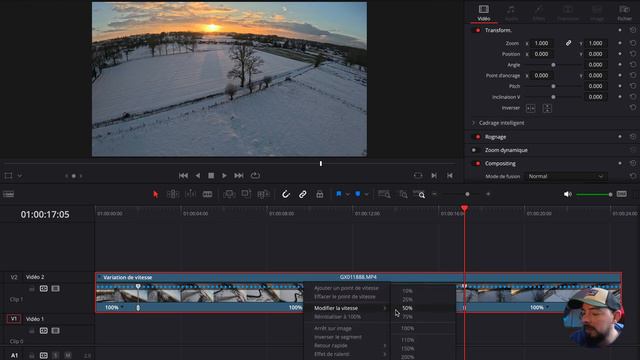
Task: Play the clip in reverse
Action: [x=198, y=176]
